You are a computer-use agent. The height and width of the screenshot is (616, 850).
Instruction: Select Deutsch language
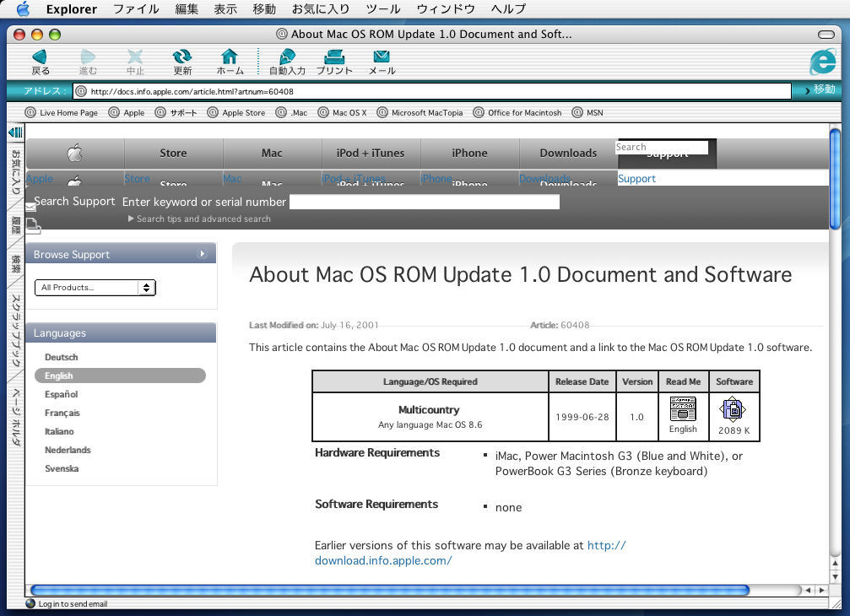coord(62,357)
